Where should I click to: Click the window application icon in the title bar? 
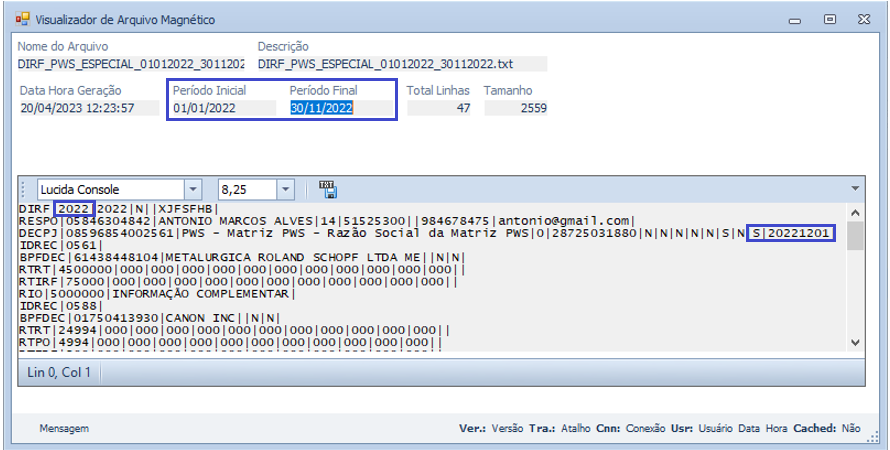click(x=22, y=20)
